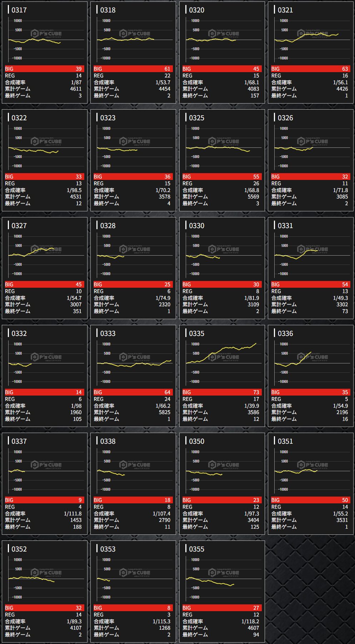This screenshot has height=644, width=355.
Task: Click the 累計ゲーム row on machine 0352
Action: [45, 628]
